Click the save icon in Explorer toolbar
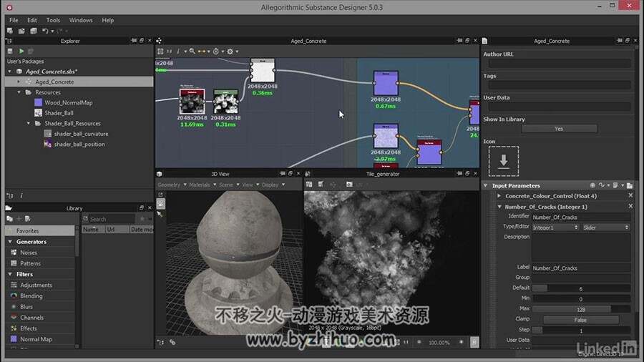 pyautogui.click(x=10, y=52)
